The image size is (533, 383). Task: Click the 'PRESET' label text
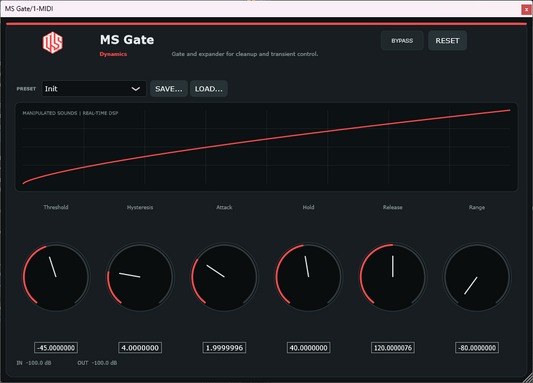click(26, 89)
